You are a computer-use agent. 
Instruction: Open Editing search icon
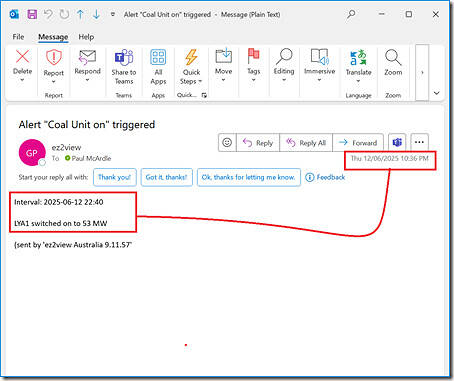tap(284, 56)
